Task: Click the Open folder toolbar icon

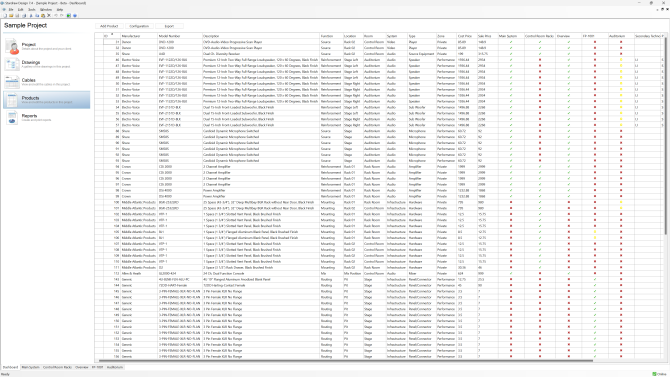Action: click(12, 15)
